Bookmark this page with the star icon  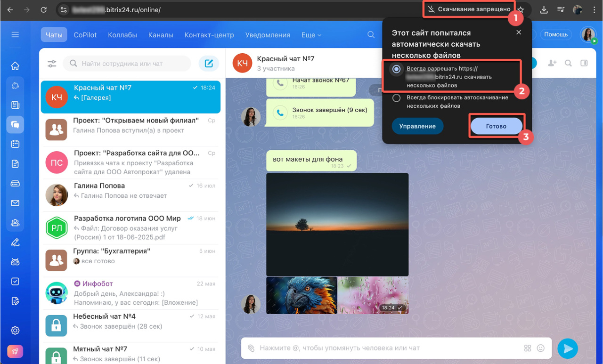pos(521,9)
